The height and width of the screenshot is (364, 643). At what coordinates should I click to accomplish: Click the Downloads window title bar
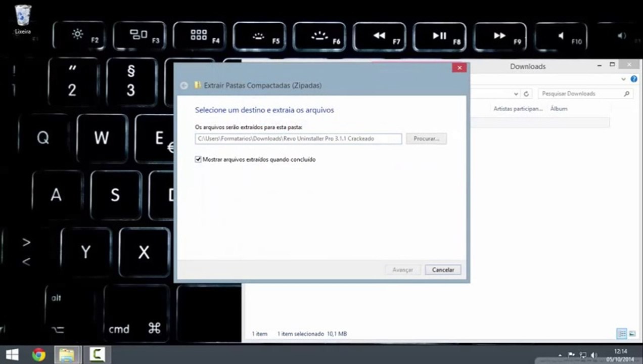(x=528, y=66)
